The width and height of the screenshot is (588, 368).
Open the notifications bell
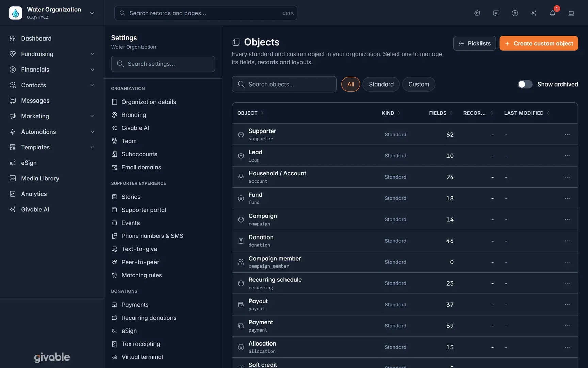pyautogui.click(x=552, y=13)
